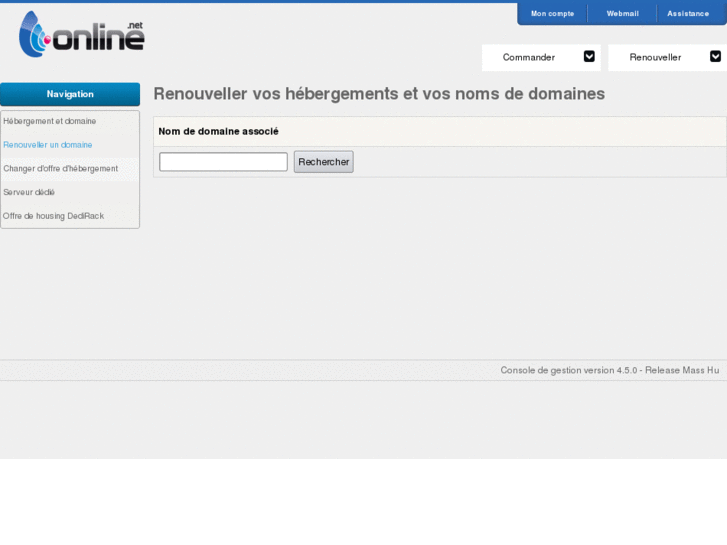The width and height of the screenshot is (727, 545).
Task: Click the Renouveller menu label
Action: (655, 58)
